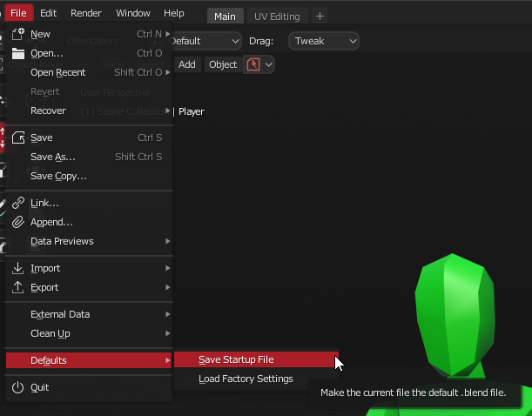Open the Add menu in viewport header

point(186,64)
